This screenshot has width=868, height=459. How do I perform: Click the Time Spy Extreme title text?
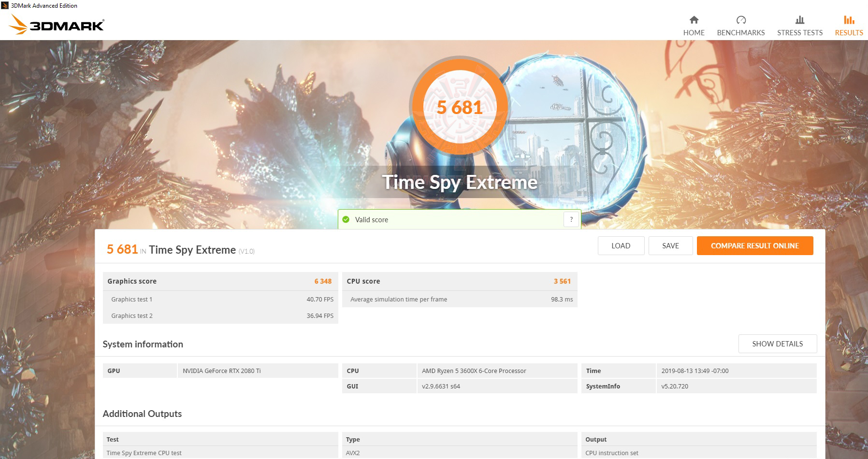pyautogui.click(x=460, y=182)
